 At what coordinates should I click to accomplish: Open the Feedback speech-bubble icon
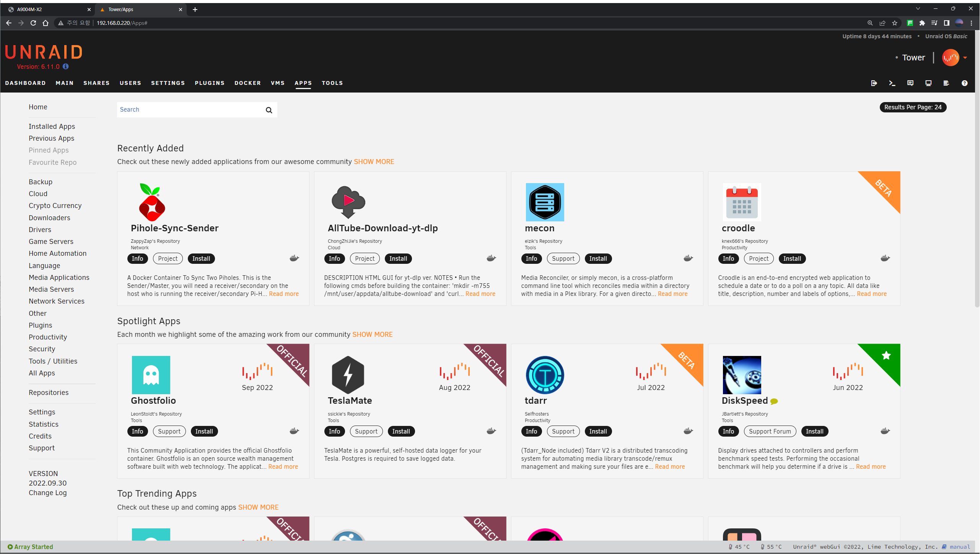click(910, 83)
